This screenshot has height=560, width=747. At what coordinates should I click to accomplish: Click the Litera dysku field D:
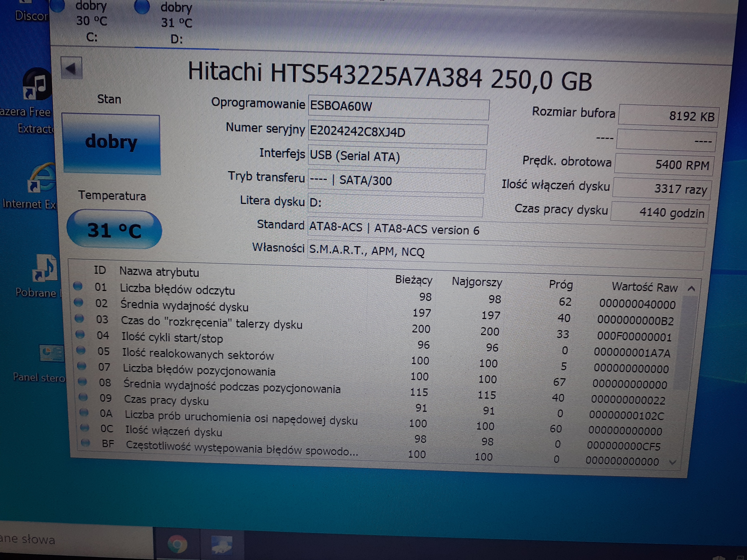395,205
